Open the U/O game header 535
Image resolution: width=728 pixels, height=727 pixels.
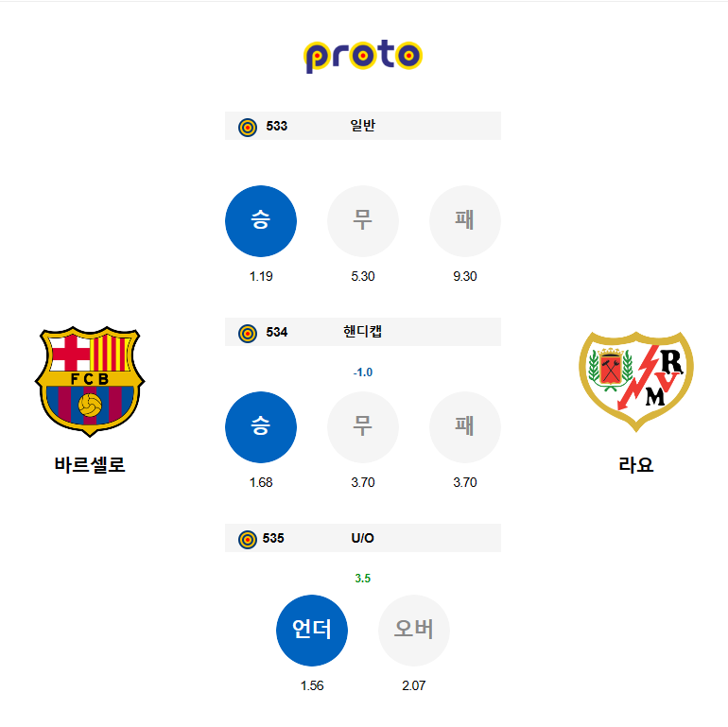(363, 538)
